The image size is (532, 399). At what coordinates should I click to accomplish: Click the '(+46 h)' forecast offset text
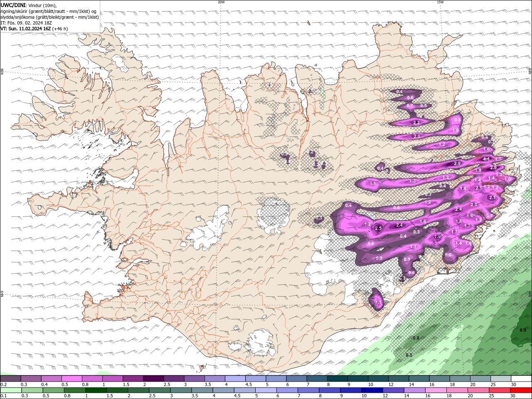coord(60,29)
